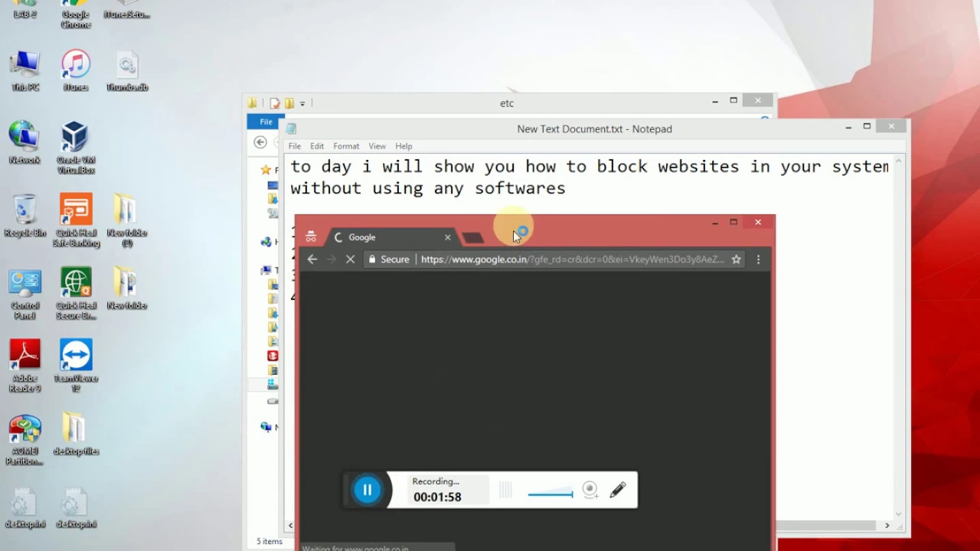Close the Google tab

point(448,237)
